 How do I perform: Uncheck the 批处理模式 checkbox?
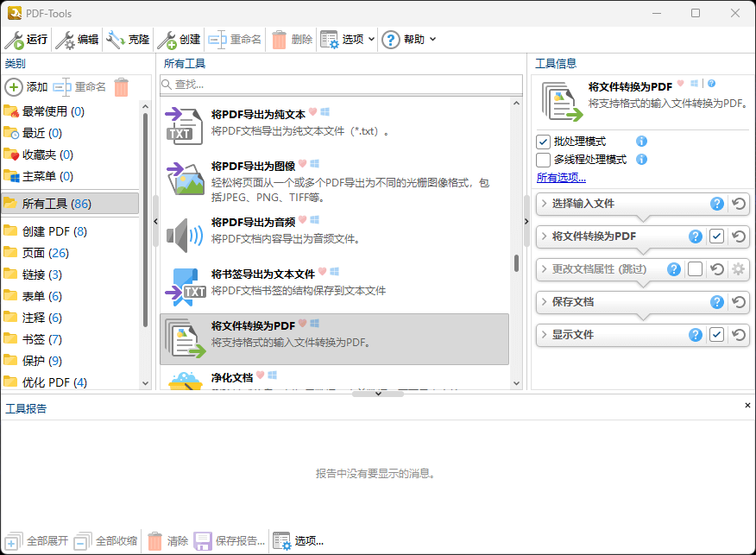click(x=543, y=142)
